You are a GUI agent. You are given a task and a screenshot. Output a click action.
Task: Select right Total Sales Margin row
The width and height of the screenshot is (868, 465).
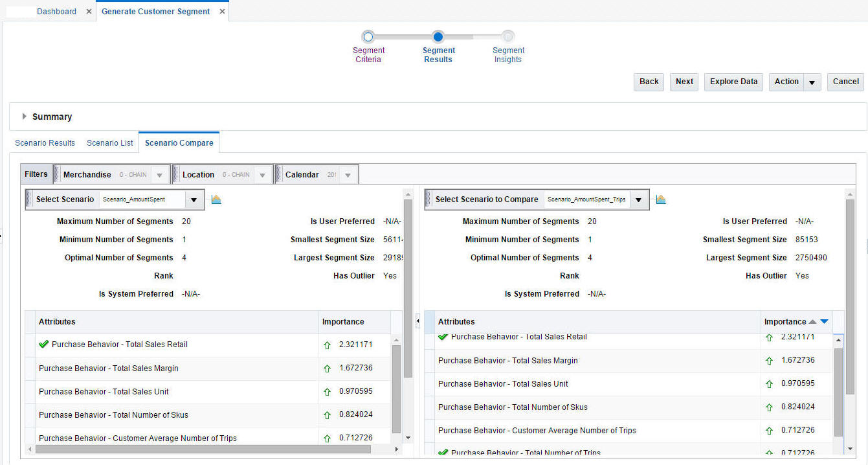point(628,361)
